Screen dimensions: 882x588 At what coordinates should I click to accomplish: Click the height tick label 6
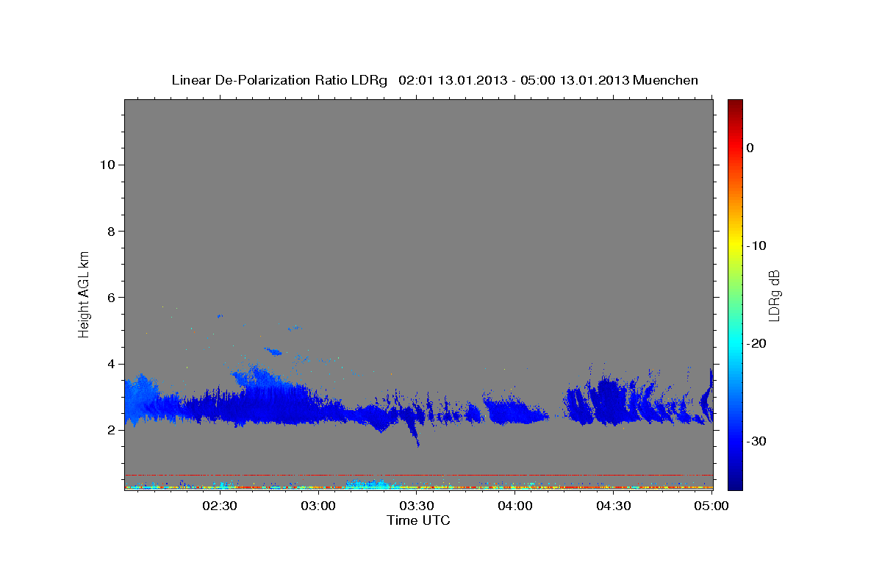(x=111, y=297)
